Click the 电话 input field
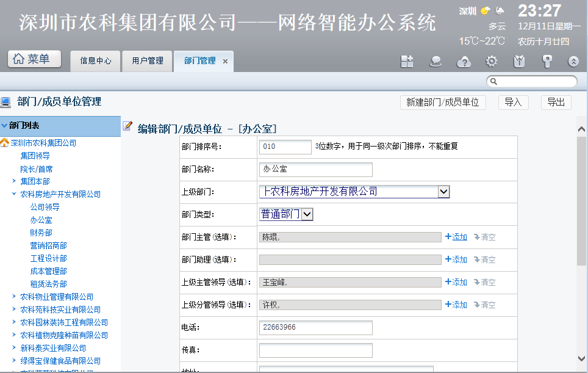 pos(316,328)
